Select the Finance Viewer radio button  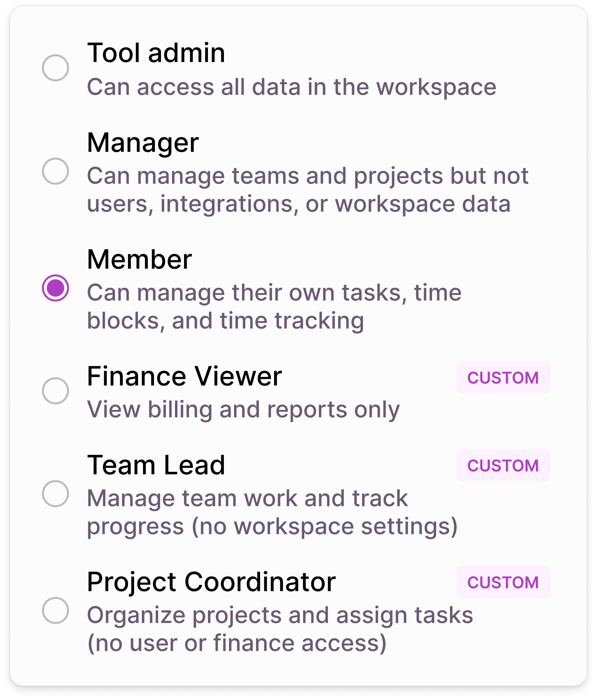coord(56,391)
